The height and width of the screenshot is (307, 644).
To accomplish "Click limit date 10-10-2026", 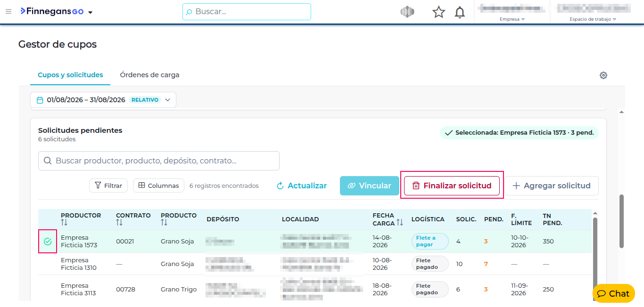I will pos(519,241).
